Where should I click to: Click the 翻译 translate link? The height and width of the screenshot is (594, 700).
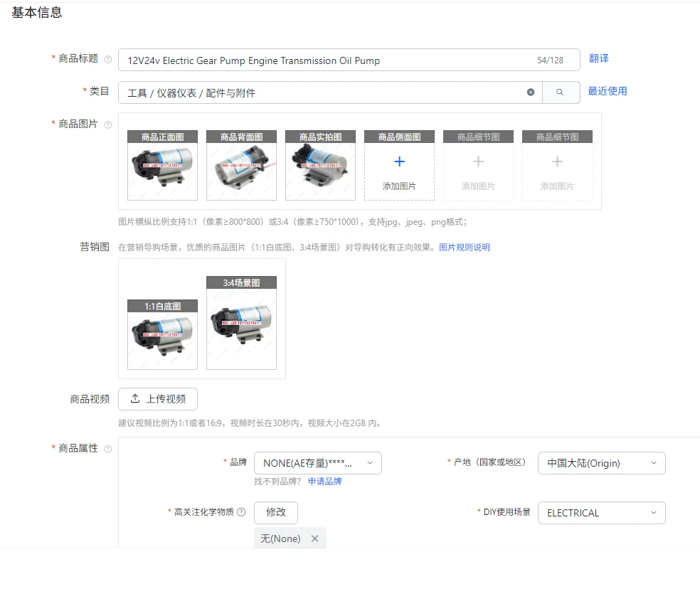[x=598, y=60]
